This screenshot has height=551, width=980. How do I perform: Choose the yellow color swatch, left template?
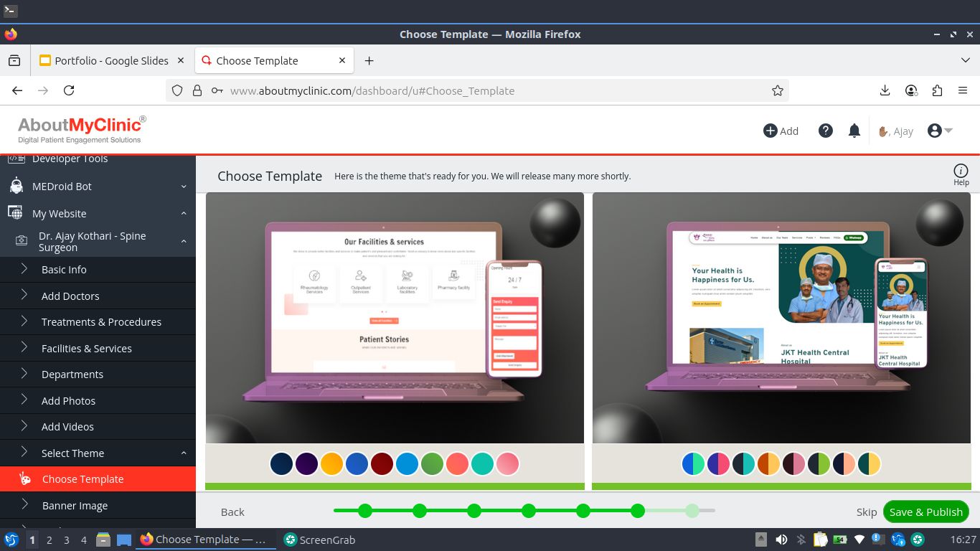coord(331,463)
